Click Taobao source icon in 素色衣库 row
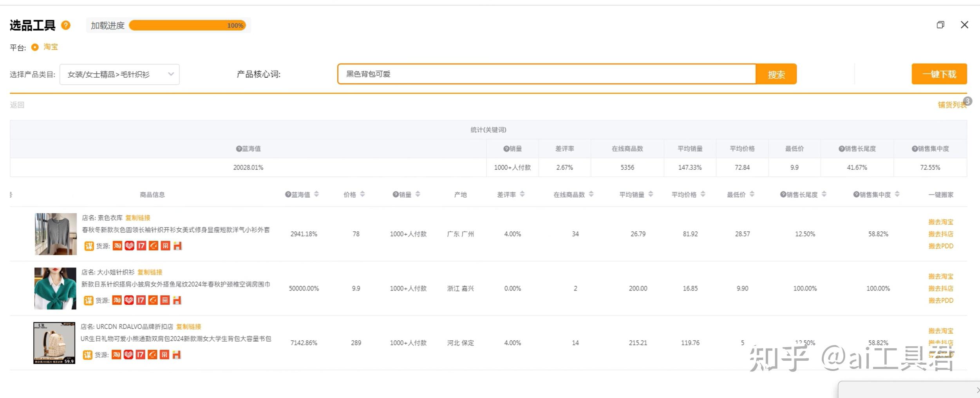The height and width of the screenshot is (398, 980). click(x=117, y=246)
